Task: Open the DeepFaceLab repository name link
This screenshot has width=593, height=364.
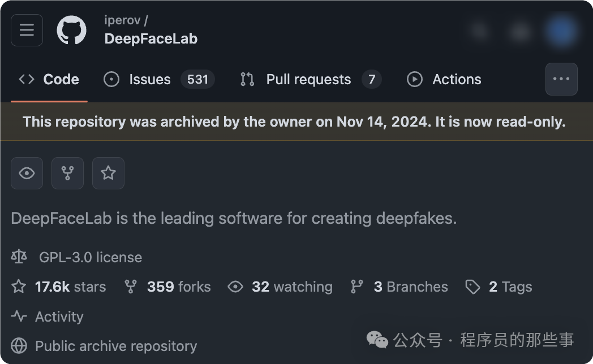Action: click(151, 39)
